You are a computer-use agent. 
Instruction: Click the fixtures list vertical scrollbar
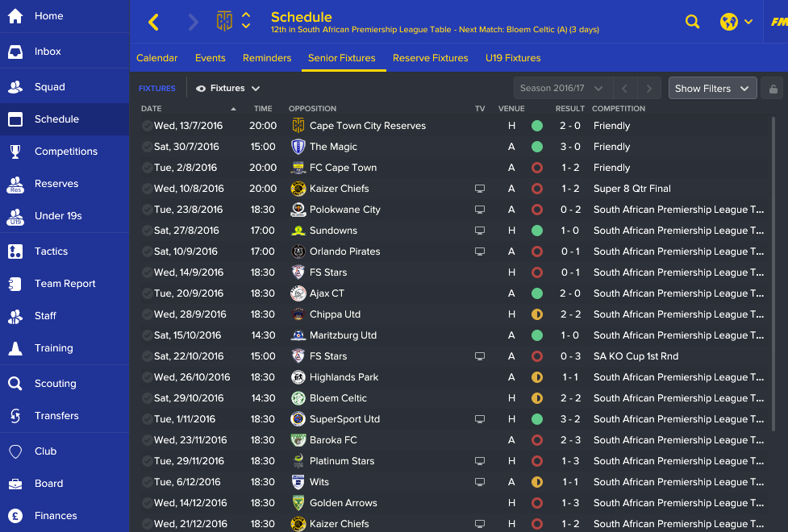773,274
